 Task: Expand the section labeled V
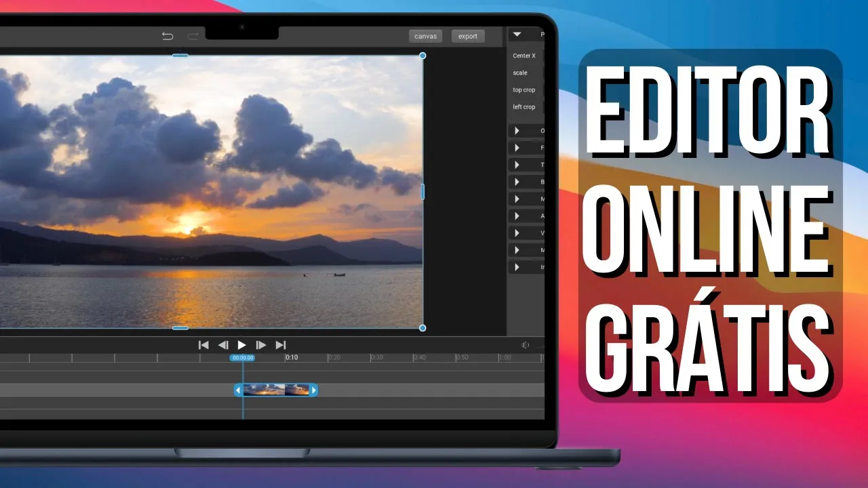coord(526,232)
